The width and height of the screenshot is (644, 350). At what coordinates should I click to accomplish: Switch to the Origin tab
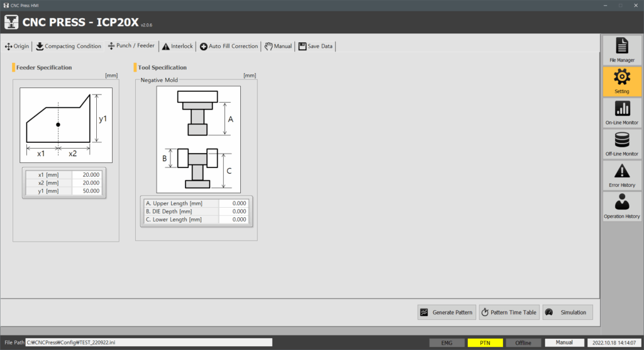18,46
